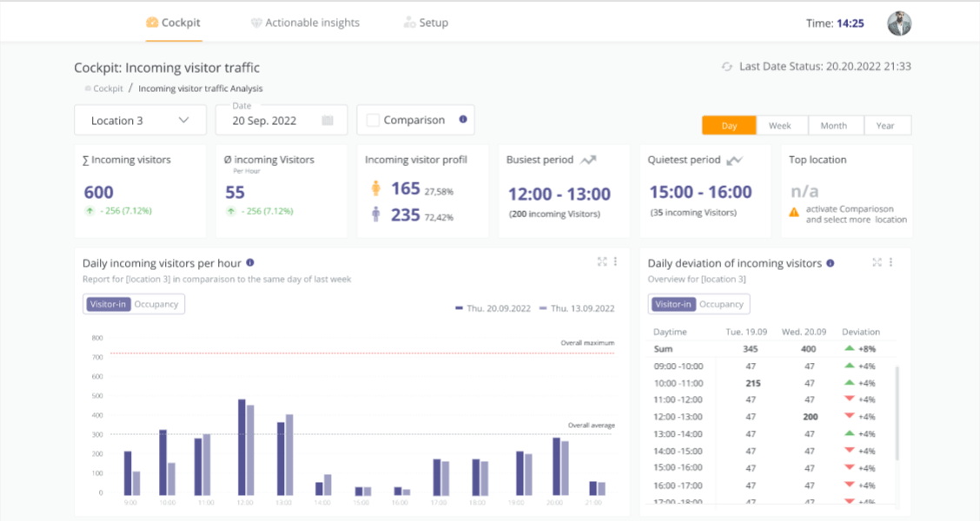Screen dimensions: 980x521
Task: Click info icon beside Daily deviation title
Action: (x=831, y=263)
